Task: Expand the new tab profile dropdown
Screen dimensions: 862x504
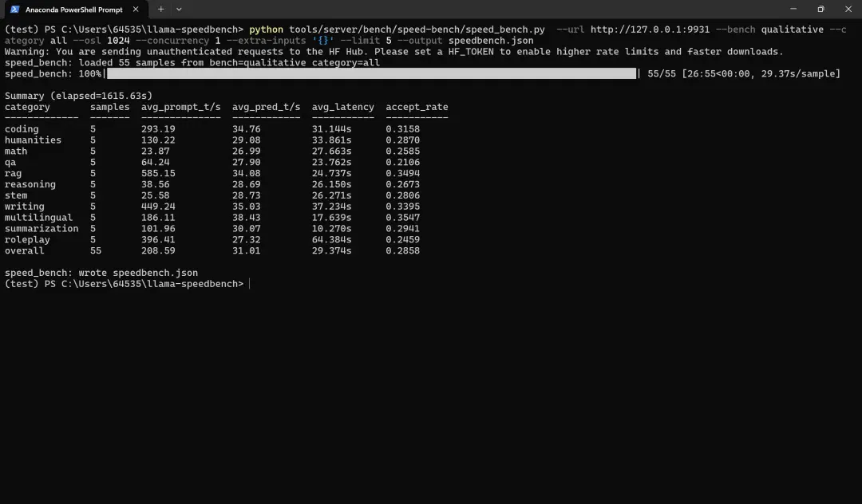Action: (179, 10)
